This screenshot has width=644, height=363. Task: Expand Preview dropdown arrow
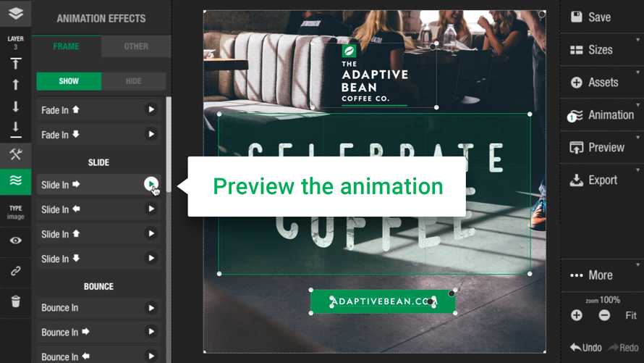(637, 138)
